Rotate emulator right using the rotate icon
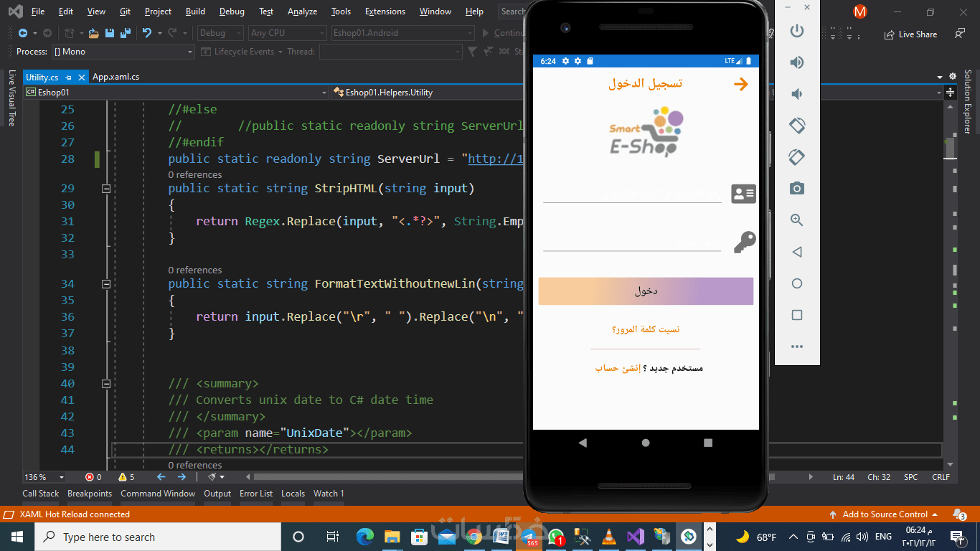Viewport: 980px width, 551px height. tap(796, 157)
